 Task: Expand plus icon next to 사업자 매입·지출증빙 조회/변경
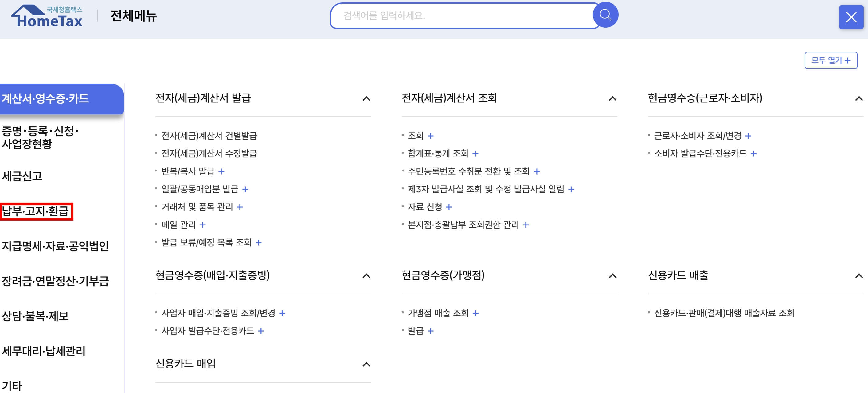coord(282,313)
